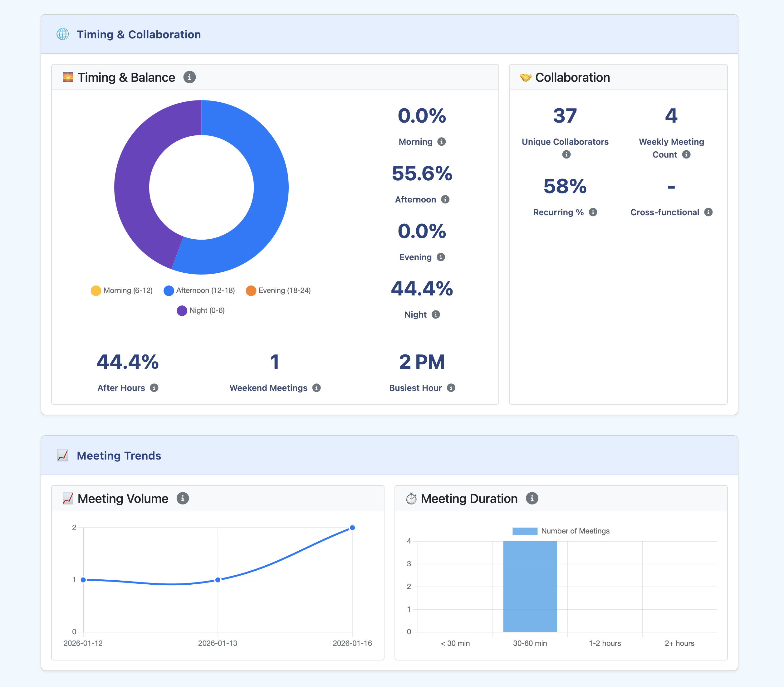This screenshot has width=784, height=687.
Task: Click the Cross-functional info icon
Action: (708, 212)
